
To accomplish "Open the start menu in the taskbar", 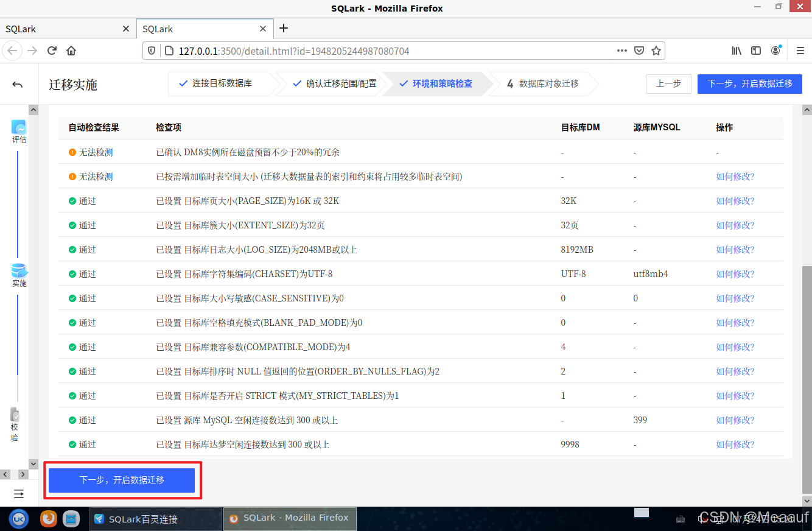I will [x=19, y=519].
